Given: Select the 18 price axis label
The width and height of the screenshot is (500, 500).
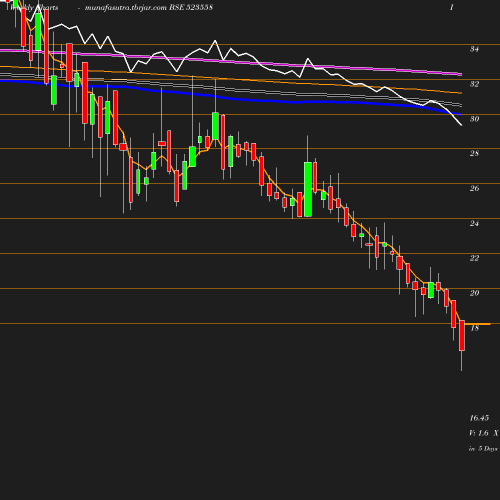Looking at the screenshot, I should click(x=474, y=328).
